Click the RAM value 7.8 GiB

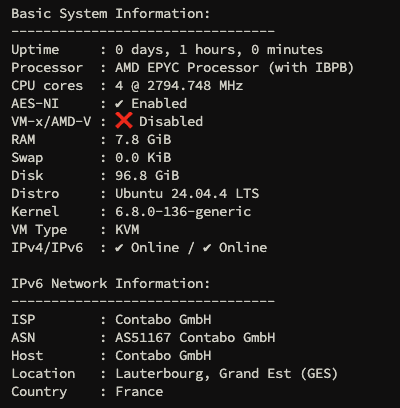tap(143, 139)
